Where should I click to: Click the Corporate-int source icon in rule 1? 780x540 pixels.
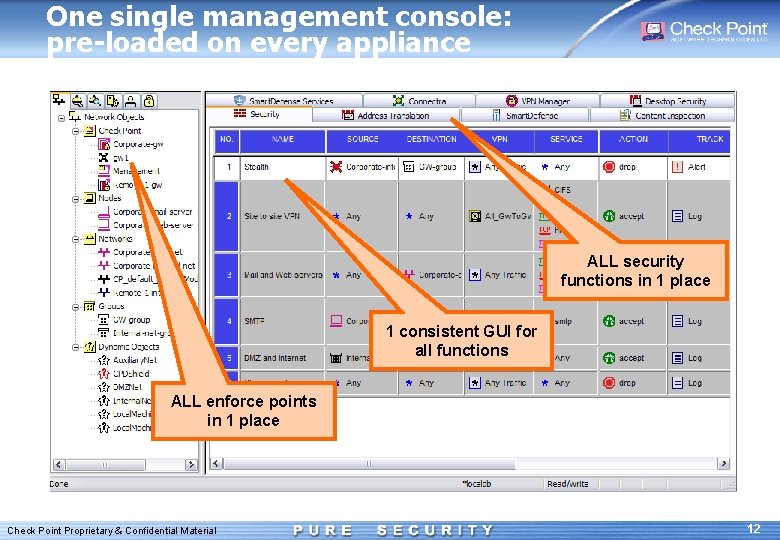(x=336, y=167)
